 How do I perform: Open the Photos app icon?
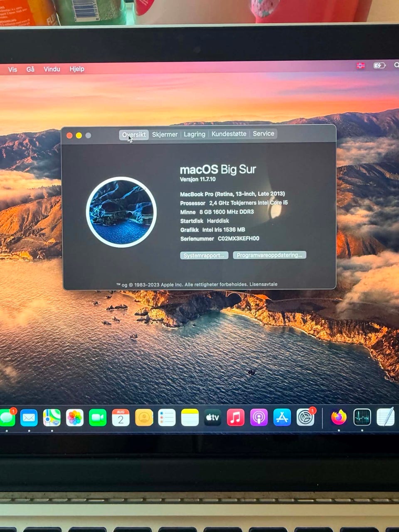(75, 418)
